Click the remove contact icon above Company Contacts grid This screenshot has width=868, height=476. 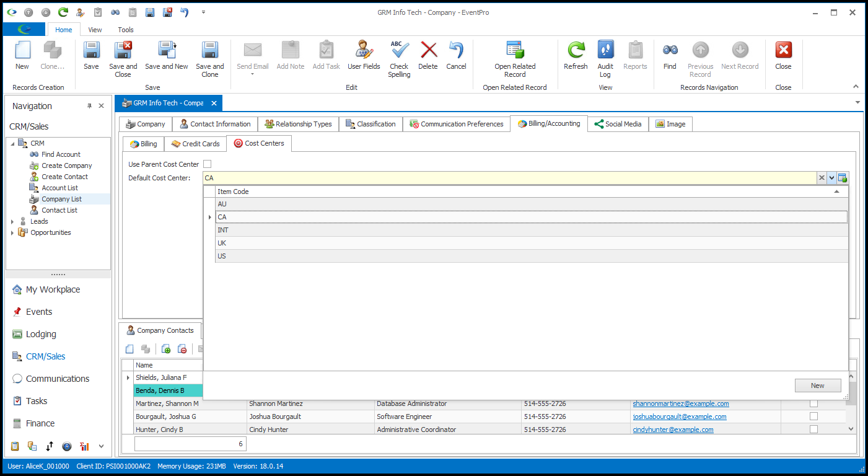pyautogui.click(x=182, y=349)
